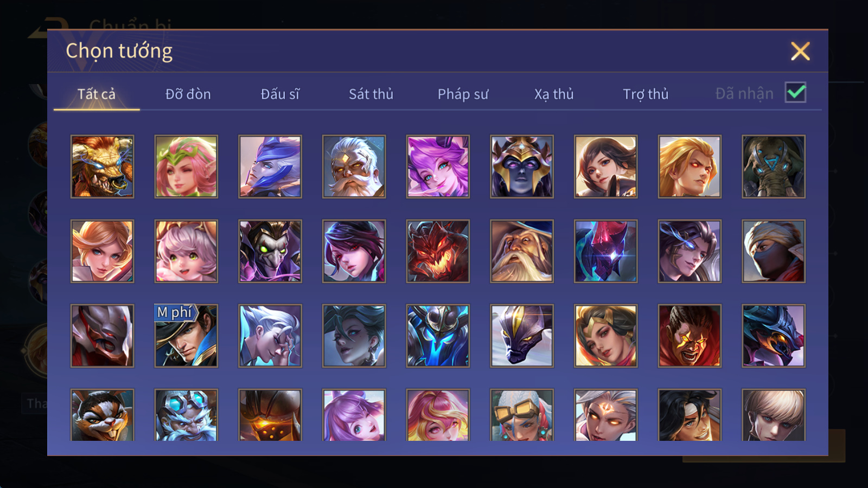Viewport: 868px width, 488px height.
Task: Open the 'Sát thủ' tab
Action: pos(371,94)
